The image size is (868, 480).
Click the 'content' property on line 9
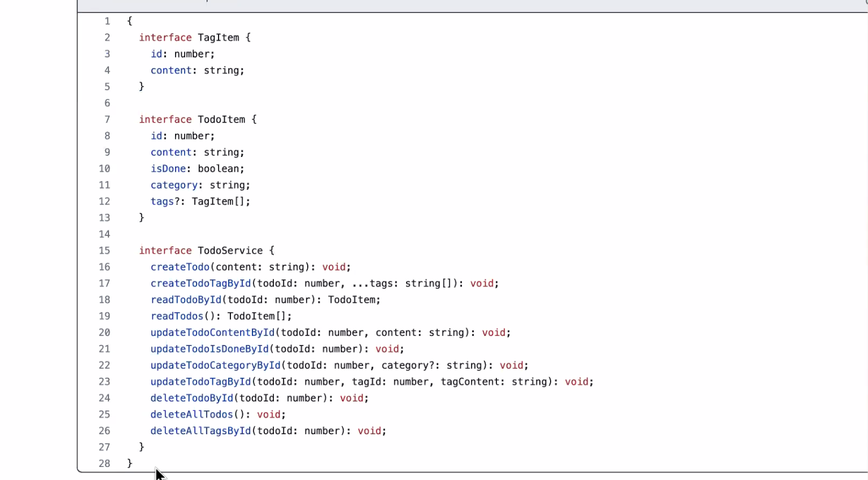coord(171,152)
